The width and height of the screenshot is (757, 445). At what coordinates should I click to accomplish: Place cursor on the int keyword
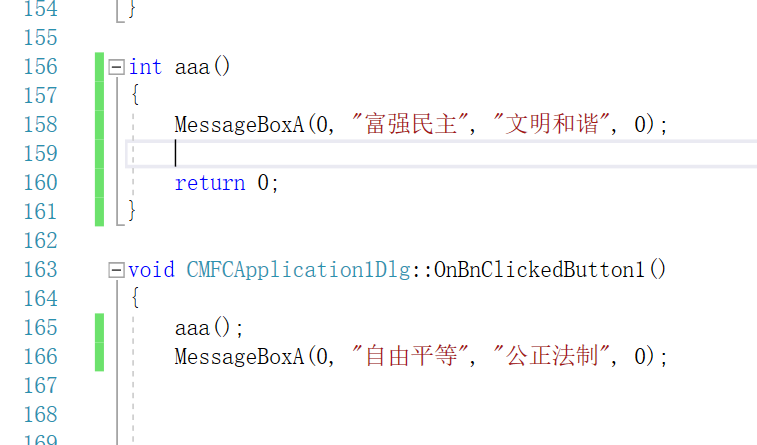[x=145, y=67]
